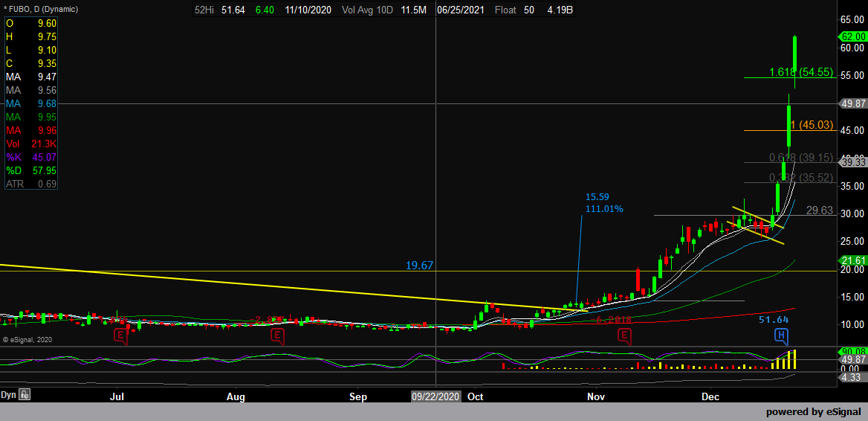The image size is (868, 421).
Task: Select the red MA 9.96 legend row
Action: [31, 131]
